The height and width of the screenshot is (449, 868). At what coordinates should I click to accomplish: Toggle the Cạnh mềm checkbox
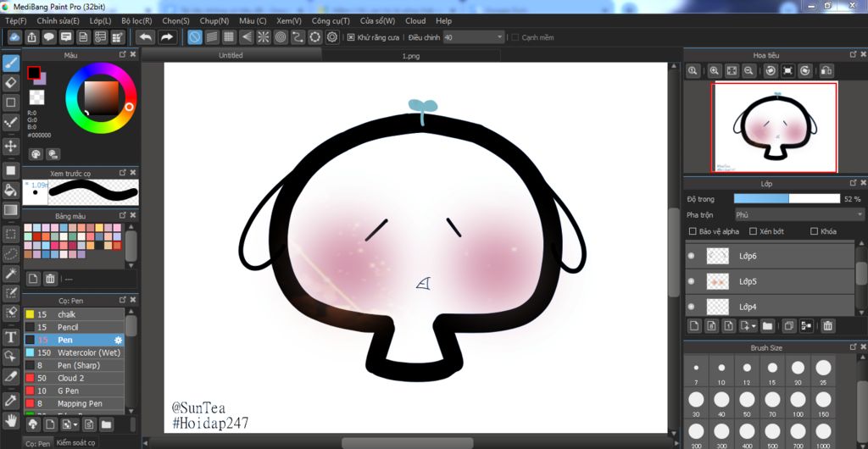tap(515, 37)
